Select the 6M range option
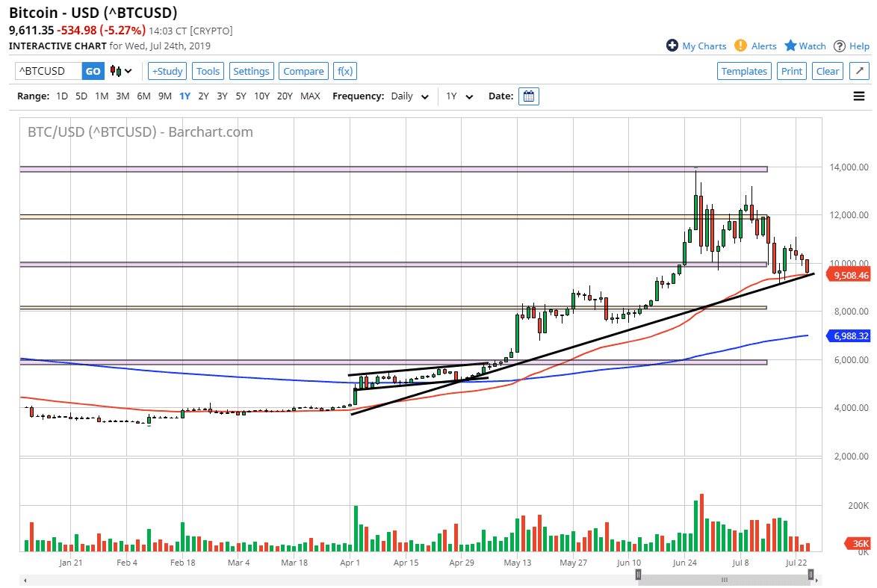 [x=143, y=96]
